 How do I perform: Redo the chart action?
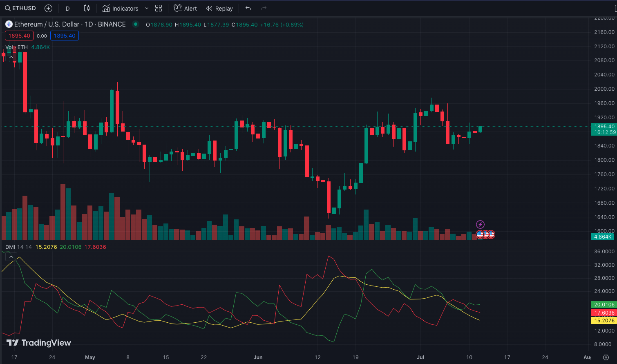tap(264, 8)
